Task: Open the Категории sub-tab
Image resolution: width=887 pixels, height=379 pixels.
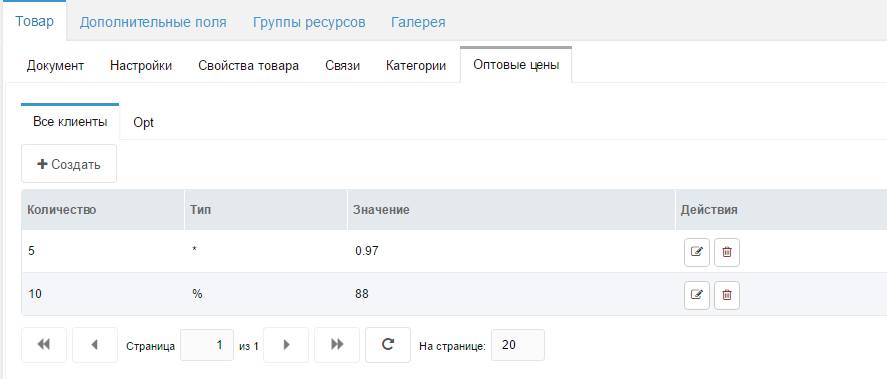Action: click(416, 66)
